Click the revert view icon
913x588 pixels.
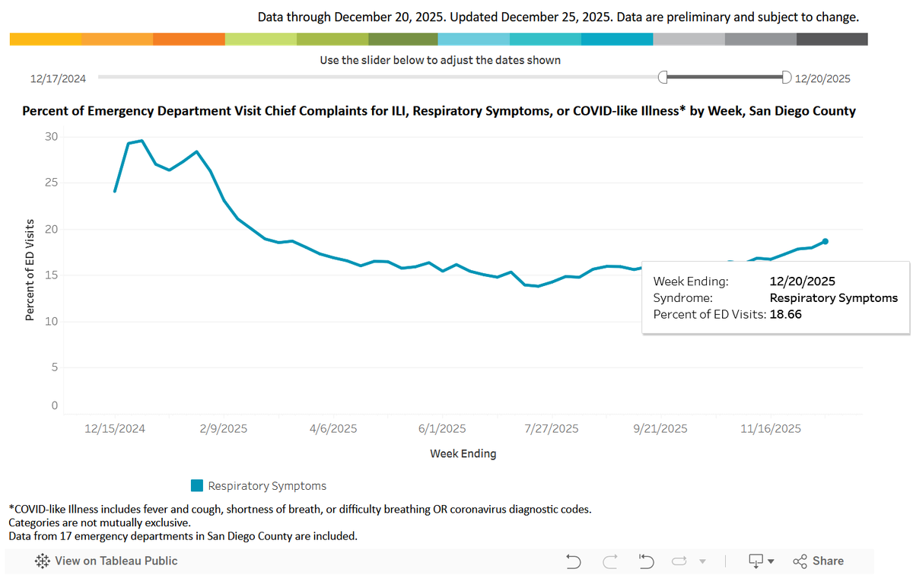point(646,561)
